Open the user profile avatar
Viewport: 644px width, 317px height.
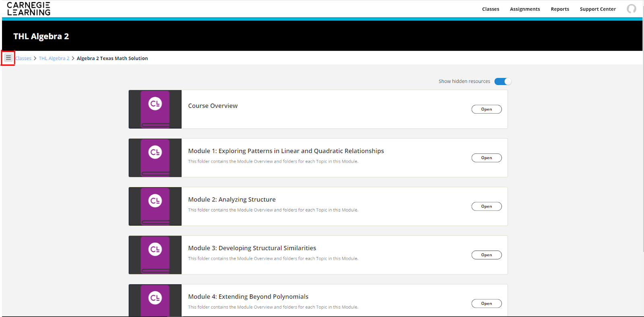point(632,9)
